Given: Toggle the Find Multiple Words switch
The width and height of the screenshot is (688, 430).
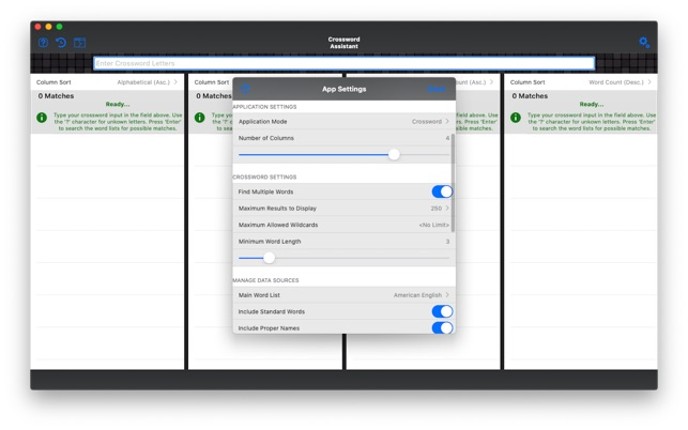Looking at the screenshot, I should click(x=442, y=192).
